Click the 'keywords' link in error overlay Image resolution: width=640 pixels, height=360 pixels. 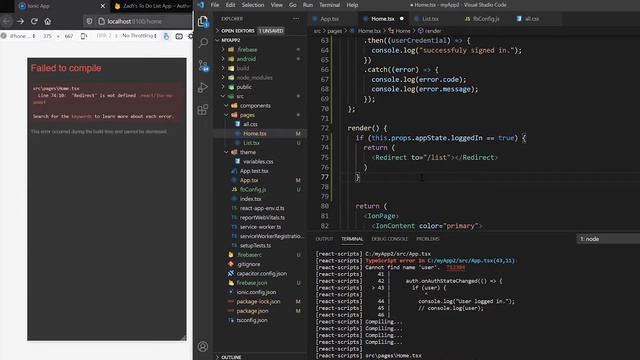82,116
